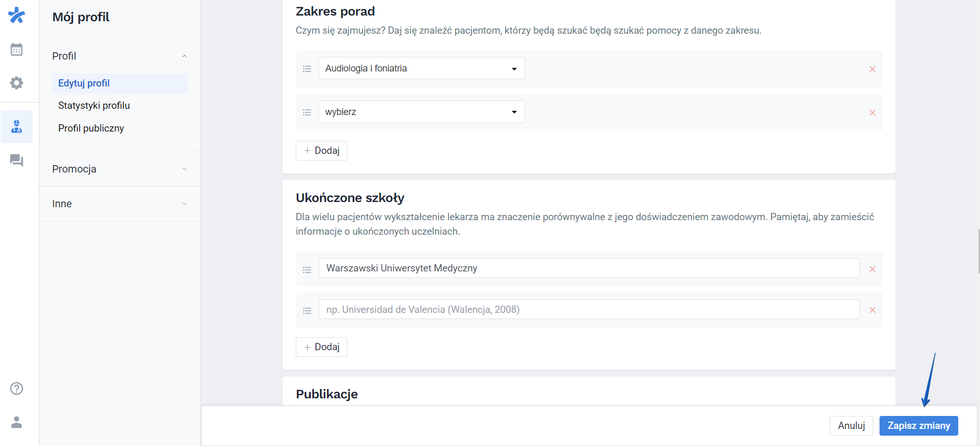980x446 pixels.
Task: Click the settings gear icon
Action: coord(17,83)
